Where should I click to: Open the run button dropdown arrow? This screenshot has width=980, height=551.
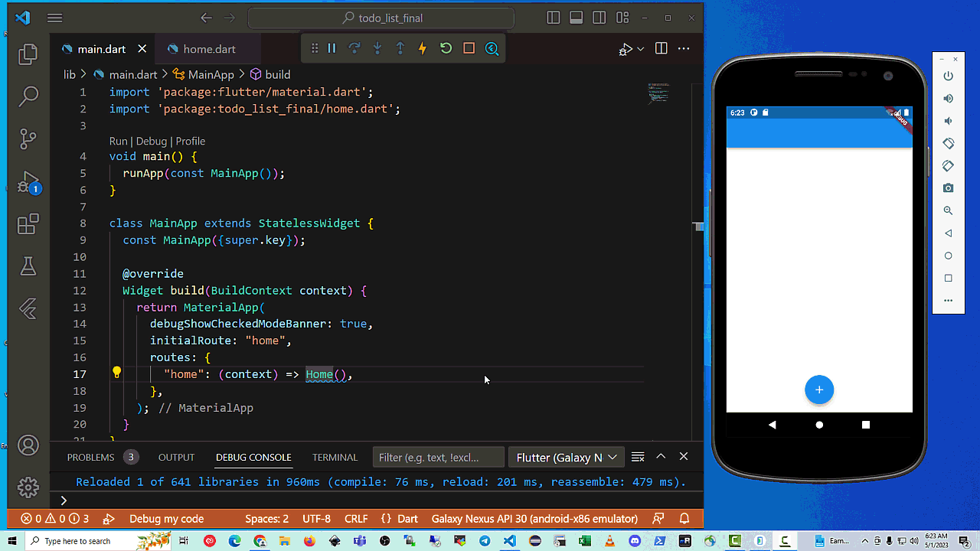[x=641, y=49]
